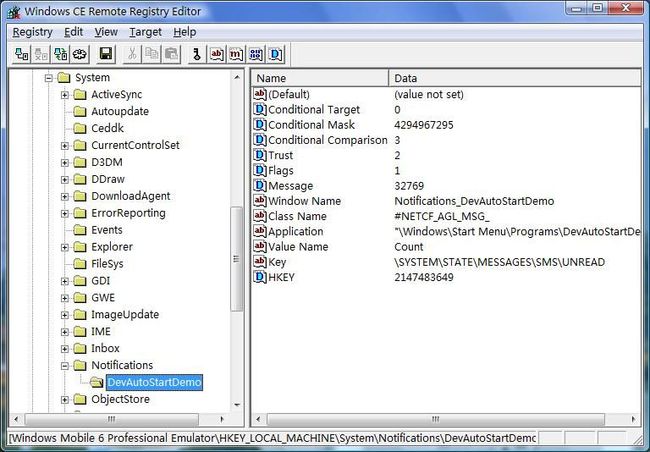Select the FileSys key in the tree
The width and height of the screenshot is (650, 452).
(107, 264)
